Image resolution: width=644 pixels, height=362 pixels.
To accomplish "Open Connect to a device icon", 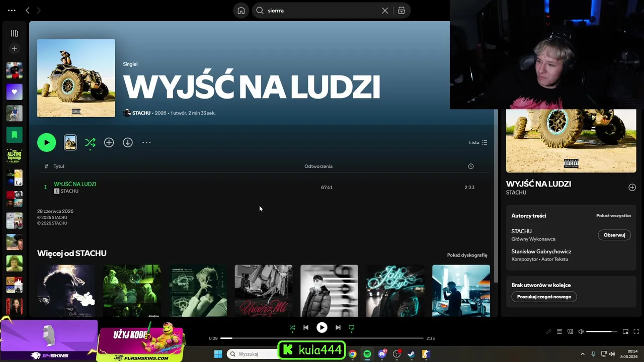I will (x=570, y=332).
